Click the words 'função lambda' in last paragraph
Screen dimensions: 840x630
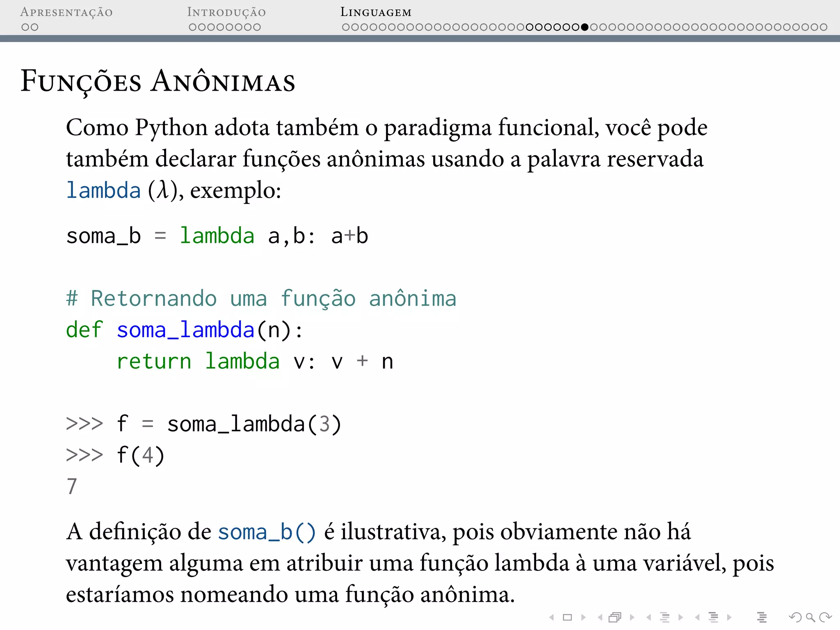pos(495,563)
